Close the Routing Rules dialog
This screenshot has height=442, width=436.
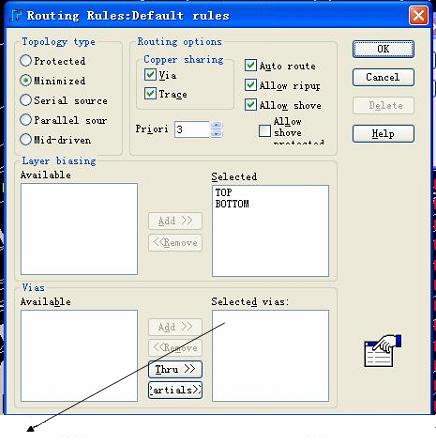[x=419, y=16]
